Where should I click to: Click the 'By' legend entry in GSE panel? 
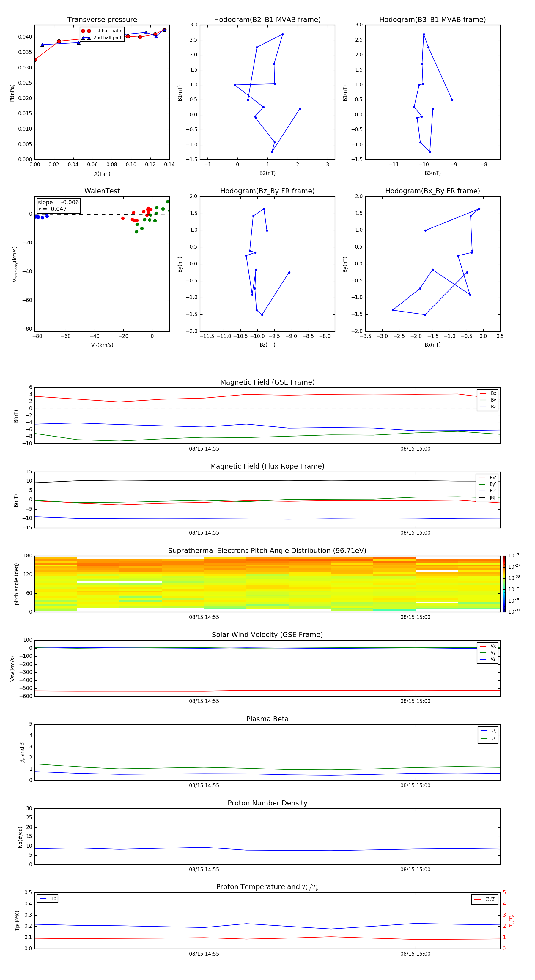488,400
